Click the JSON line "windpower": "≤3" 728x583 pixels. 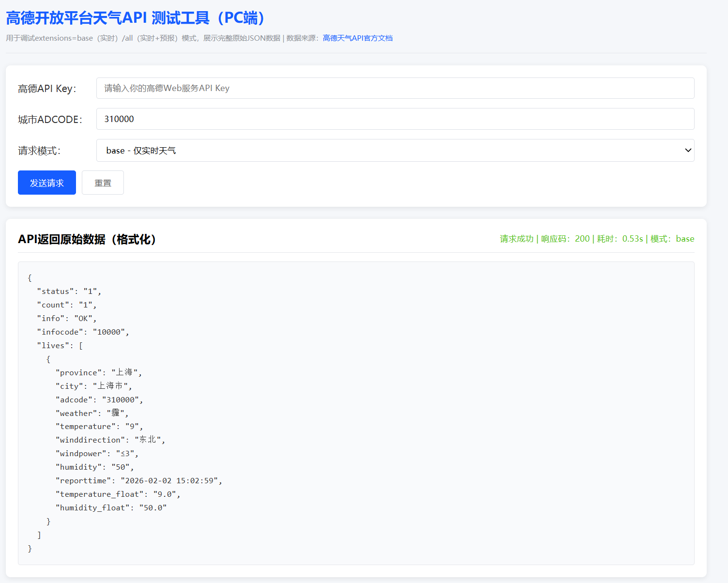click(97, 454)
